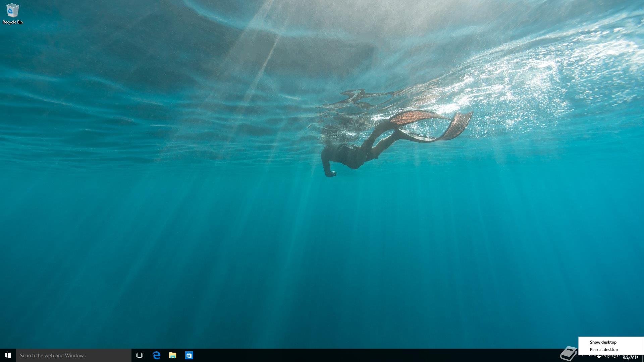644x362 pixels.
Task: Open the Store app from the taskbar
Action: click(x=189, y=355)
